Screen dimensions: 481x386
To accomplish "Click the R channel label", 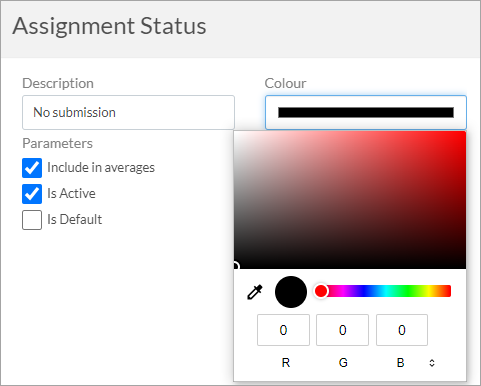I will [286, 363].
